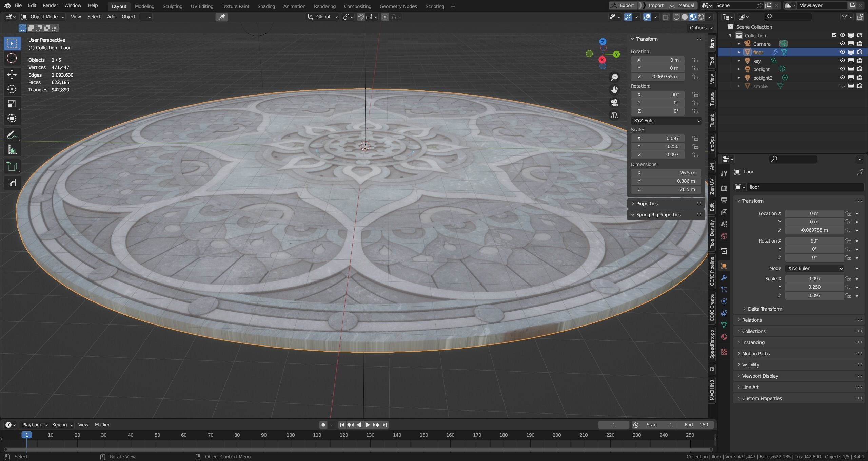
Task: Click the eyedropper icon in header
Action: coord(222,17)
